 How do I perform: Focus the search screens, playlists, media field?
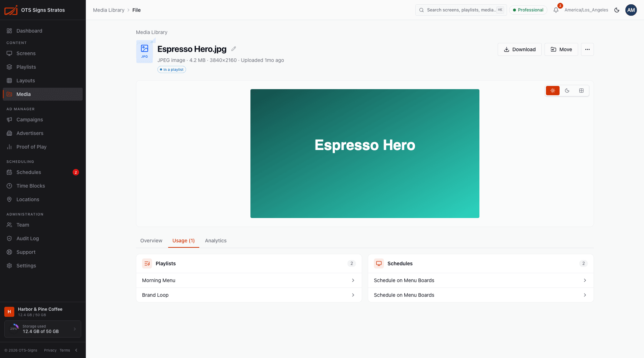tap(461, 10)
